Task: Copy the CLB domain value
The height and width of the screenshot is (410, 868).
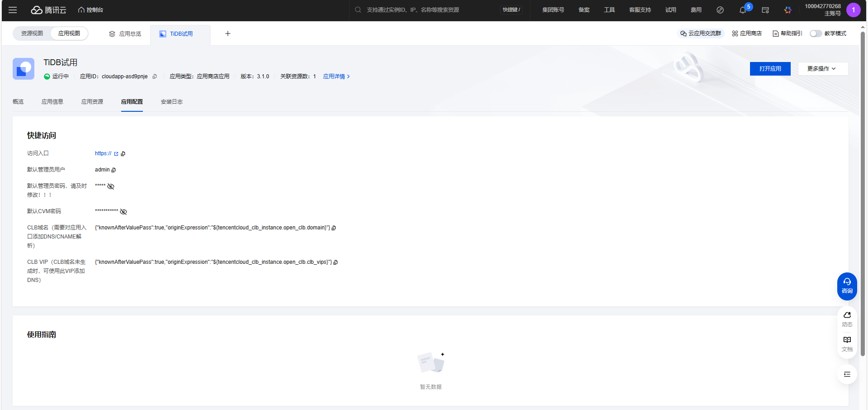Action: coord(334,228)
